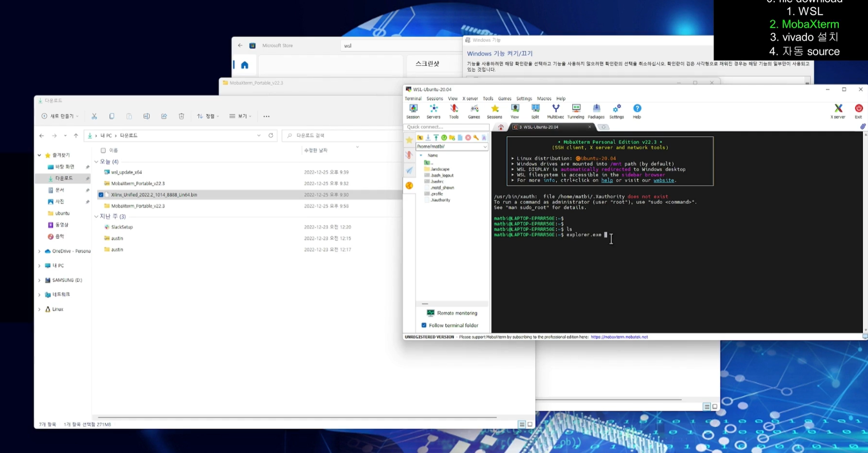Click the Cut scissors icon in File Explorer
Screen dimensions: 868x453
94,116
